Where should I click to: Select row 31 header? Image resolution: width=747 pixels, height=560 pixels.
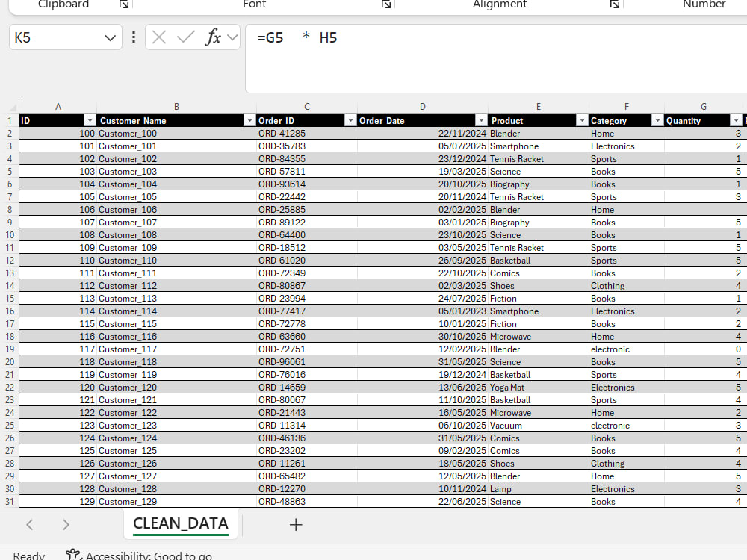pos(10,502)
